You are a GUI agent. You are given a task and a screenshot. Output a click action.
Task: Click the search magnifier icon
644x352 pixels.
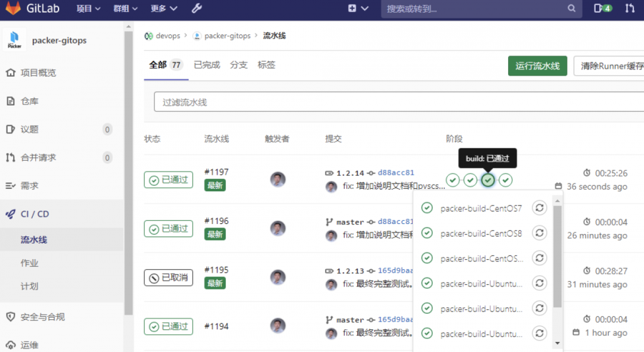click(571, 8)
